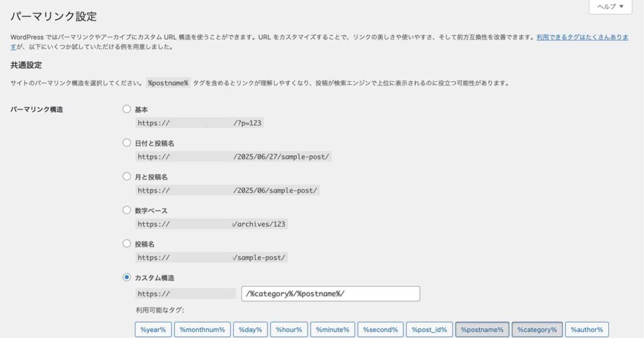Toggle the %category% tag button
The image size is (644, 338).
tap(537, 330)
